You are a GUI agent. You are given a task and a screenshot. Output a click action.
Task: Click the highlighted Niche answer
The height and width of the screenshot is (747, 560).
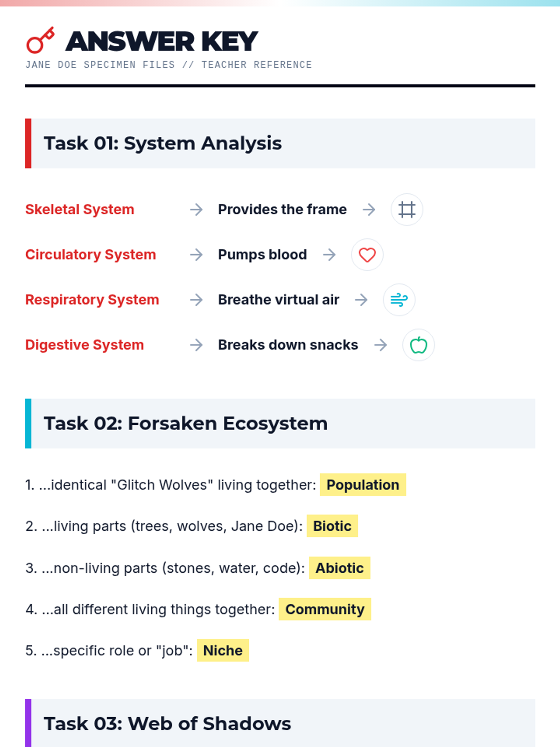(x=223, y=650)
